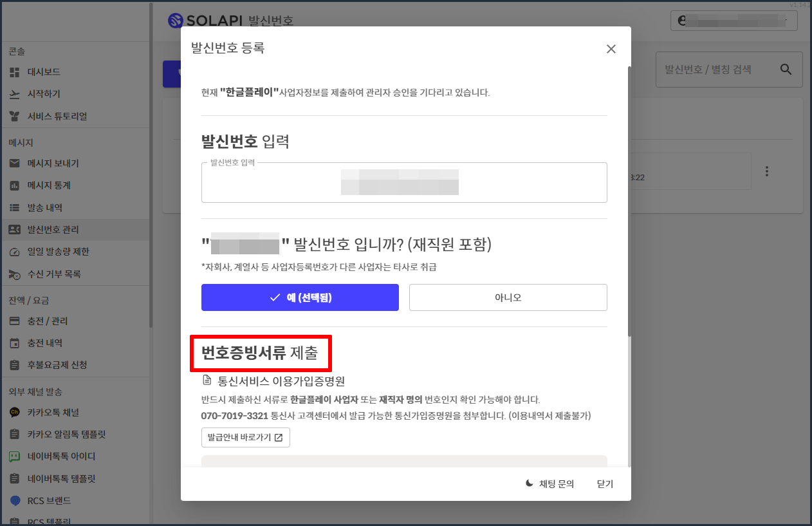Screen dimensions: 812x526
Task: Click the 충전 내역 label
Action: coord(45,343)
